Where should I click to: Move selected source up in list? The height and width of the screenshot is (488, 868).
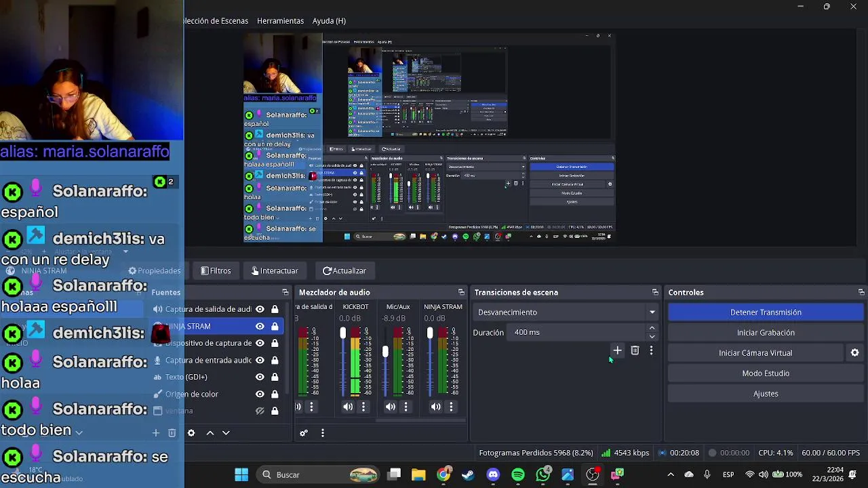coord(210,433)
